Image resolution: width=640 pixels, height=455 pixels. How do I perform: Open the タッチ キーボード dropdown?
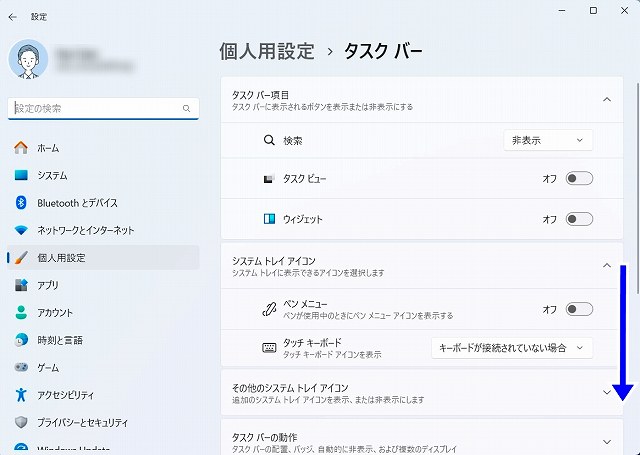512,348
